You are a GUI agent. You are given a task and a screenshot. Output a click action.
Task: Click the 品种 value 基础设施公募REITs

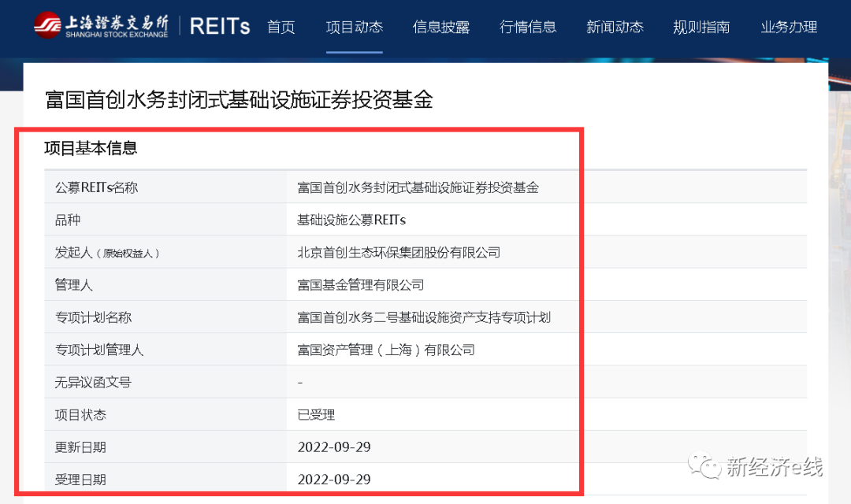[351, 220]
